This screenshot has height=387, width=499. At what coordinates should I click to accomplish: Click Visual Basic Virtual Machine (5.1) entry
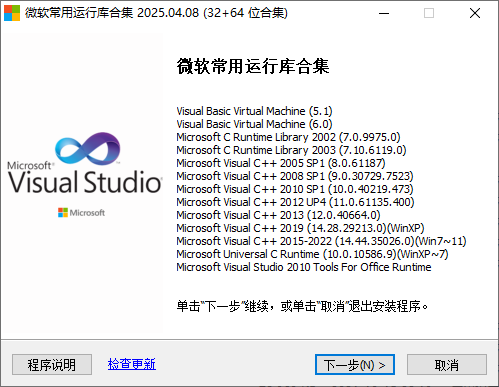click(254, 111)
